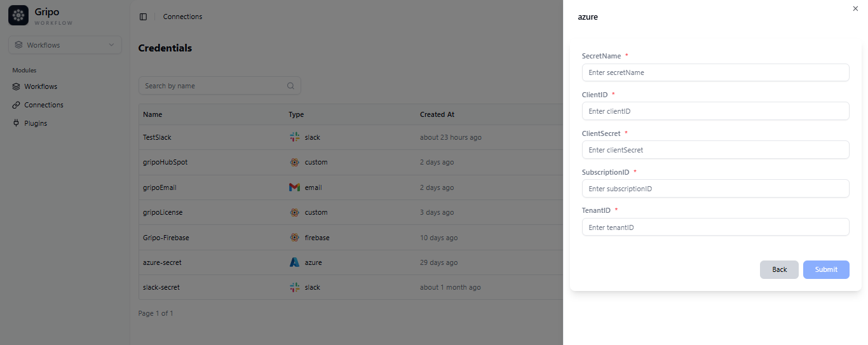Click the Gmail icon in gripoEmail row
Image resolution: width=868 pixels, height=345 pixels.
point(294,187)
